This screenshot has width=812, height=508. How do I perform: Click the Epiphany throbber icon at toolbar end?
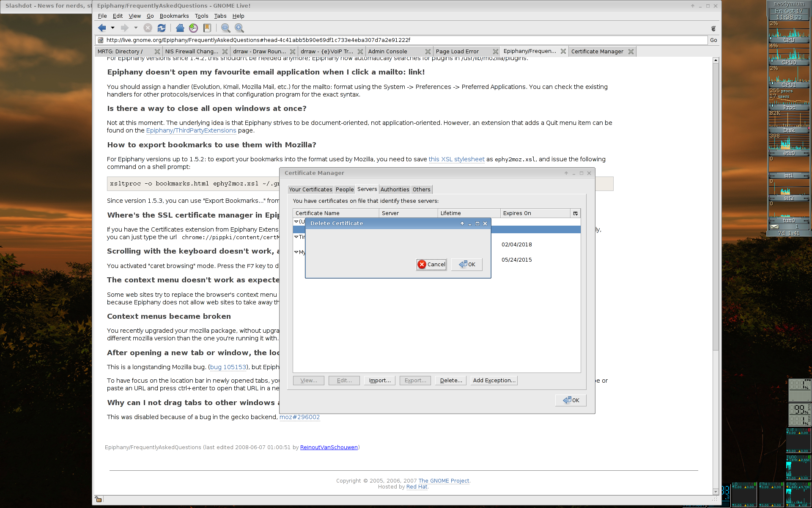713,28
